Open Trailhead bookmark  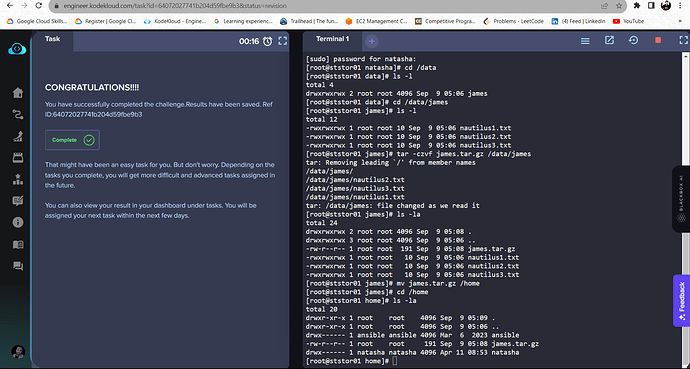[309, 21]
